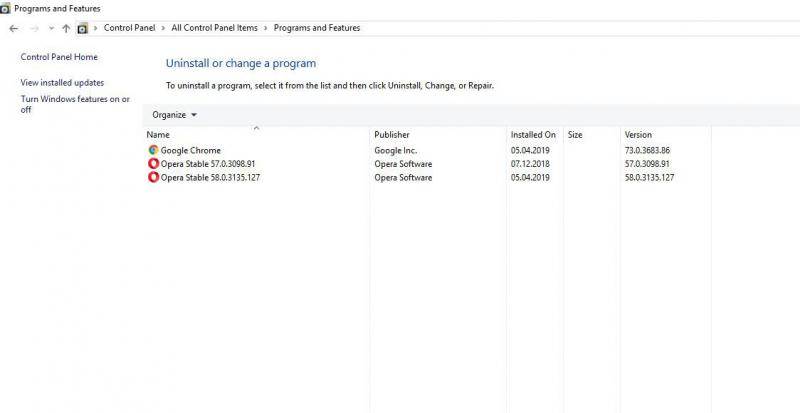
Task: Expand the chevron after Control Panel breadcrumb
Action: point(163,28)
